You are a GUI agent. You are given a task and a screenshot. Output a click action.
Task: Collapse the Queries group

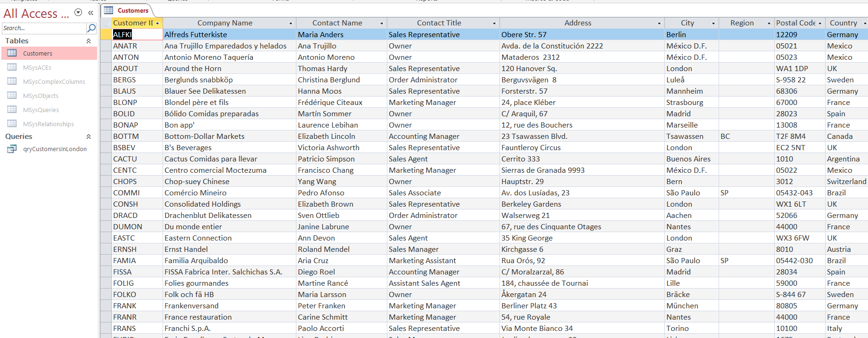(89, 137)
